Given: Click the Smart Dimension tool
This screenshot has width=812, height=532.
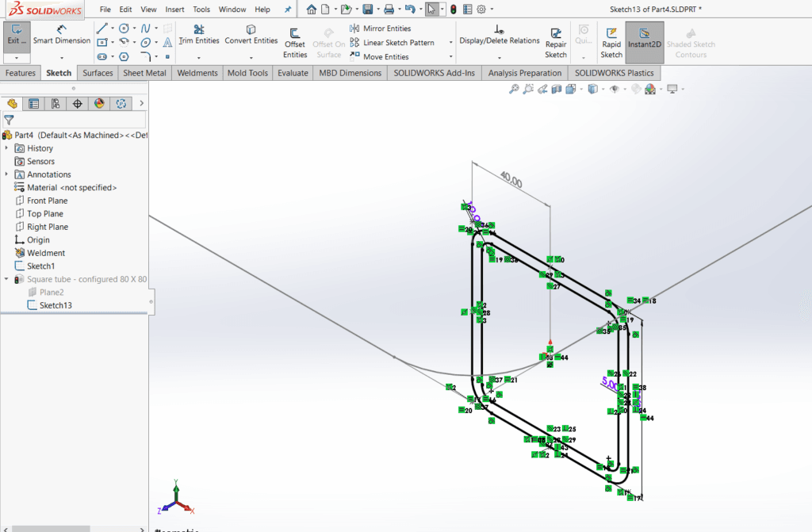Looking at the screenshot, I should (61, 34).
